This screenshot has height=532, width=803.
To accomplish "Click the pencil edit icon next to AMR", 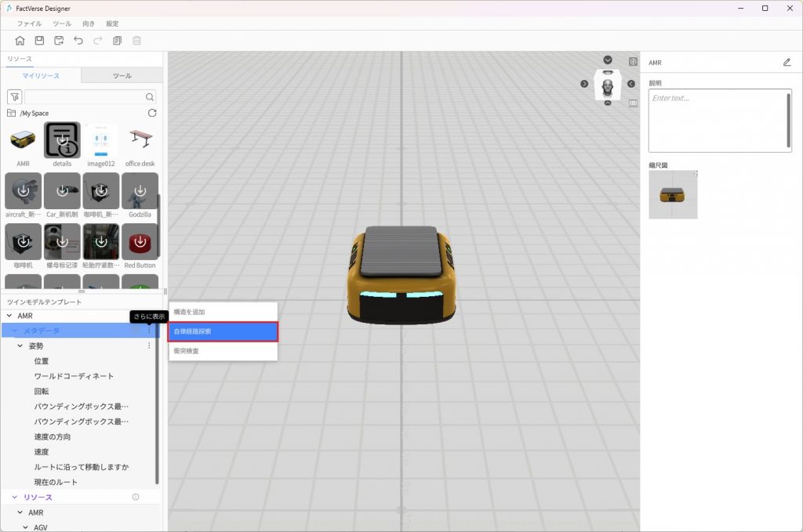I will (x=787, y=63).
